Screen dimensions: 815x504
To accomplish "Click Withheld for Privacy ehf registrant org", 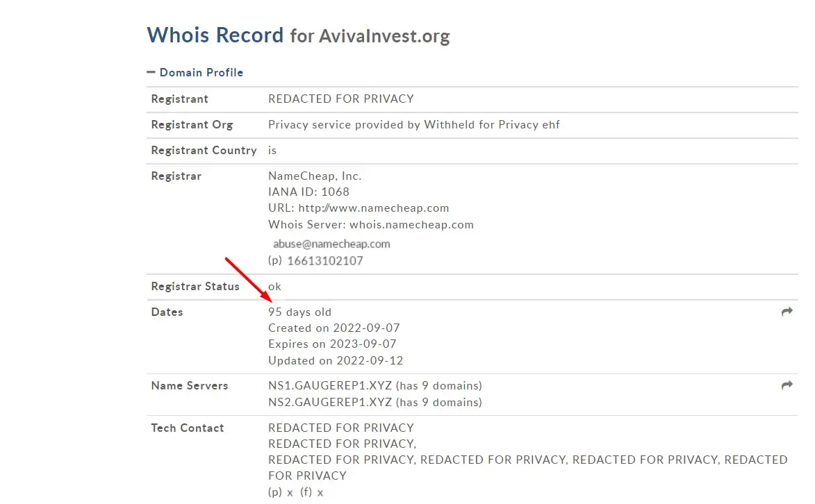I will 492,125.
